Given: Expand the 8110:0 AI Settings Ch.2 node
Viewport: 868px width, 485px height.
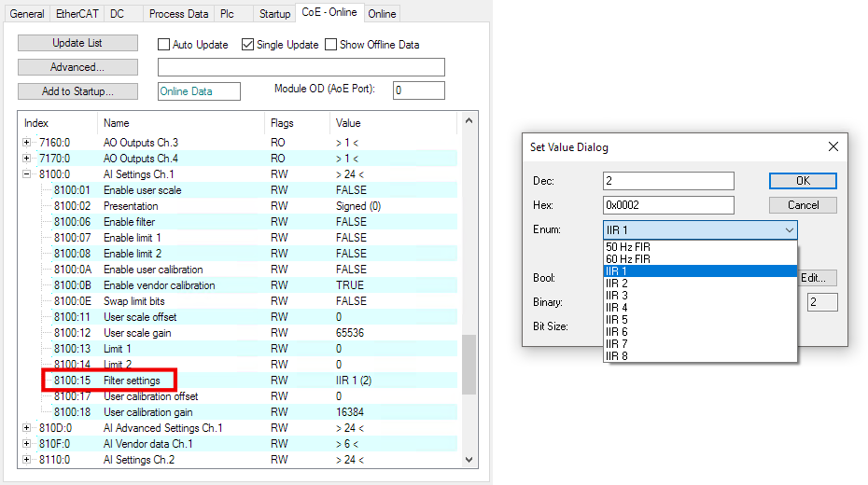Looking at the screenshot, I should [26, 460].
